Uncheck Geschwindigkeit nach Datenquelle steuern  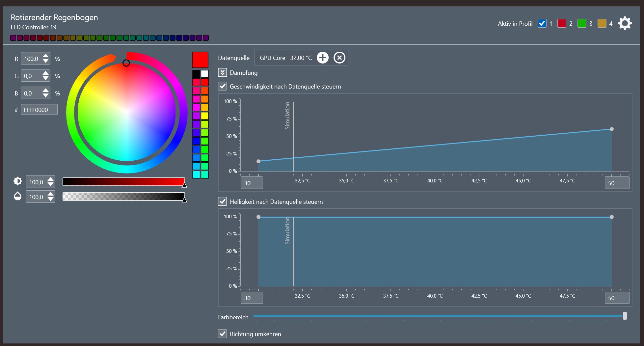(x=223, y=86)
